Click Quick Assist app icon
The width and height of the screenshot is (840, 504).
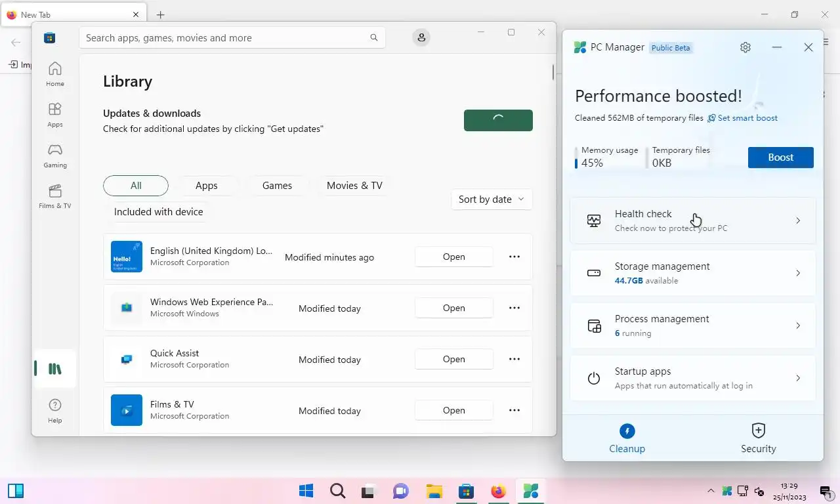pos(127,359)
